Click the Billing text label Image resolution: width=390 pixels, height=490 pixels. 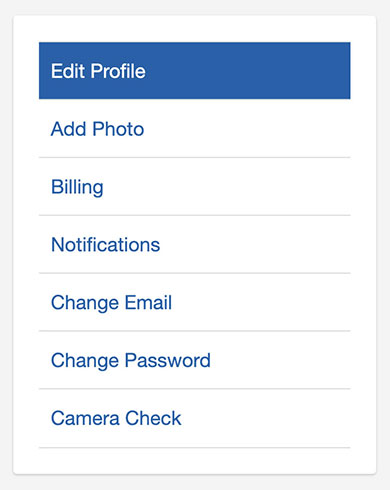coord(77,187)
